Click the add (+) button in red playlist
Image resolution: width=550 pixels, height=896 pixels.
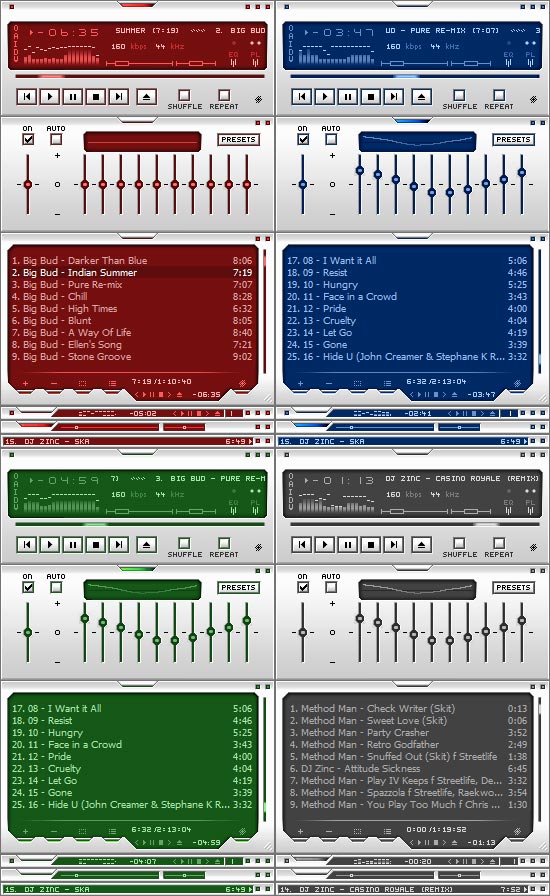(25, 383)
